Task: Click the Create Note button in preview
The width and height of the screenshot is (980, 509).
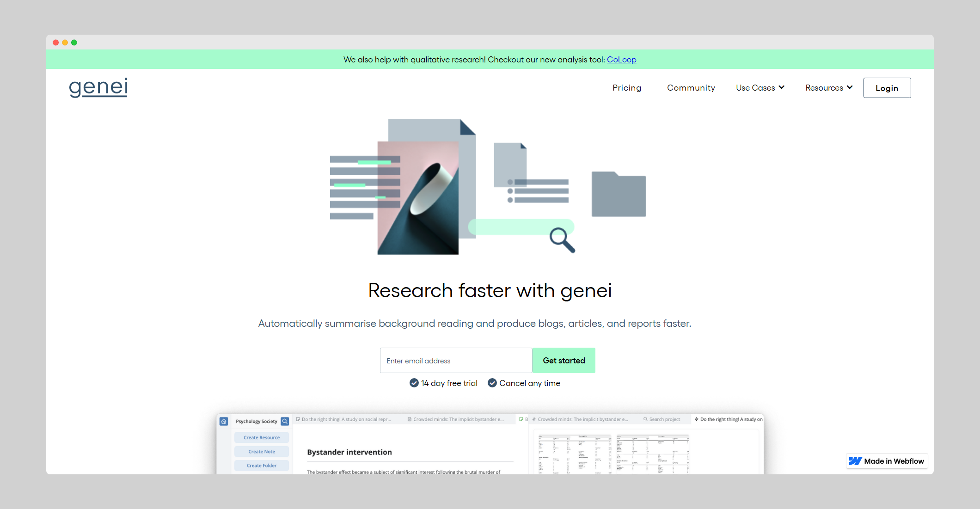Action: [x=262, y=452]
